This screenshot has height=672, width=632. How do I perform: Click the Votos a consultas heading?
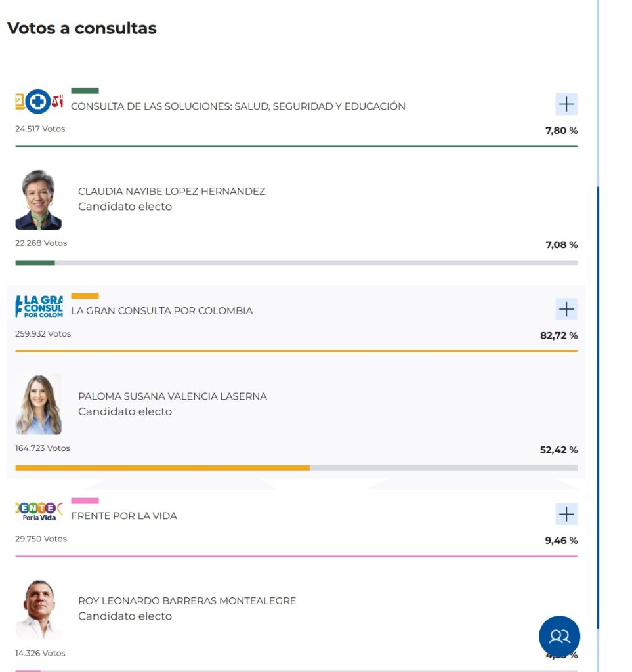coord(82,28)
